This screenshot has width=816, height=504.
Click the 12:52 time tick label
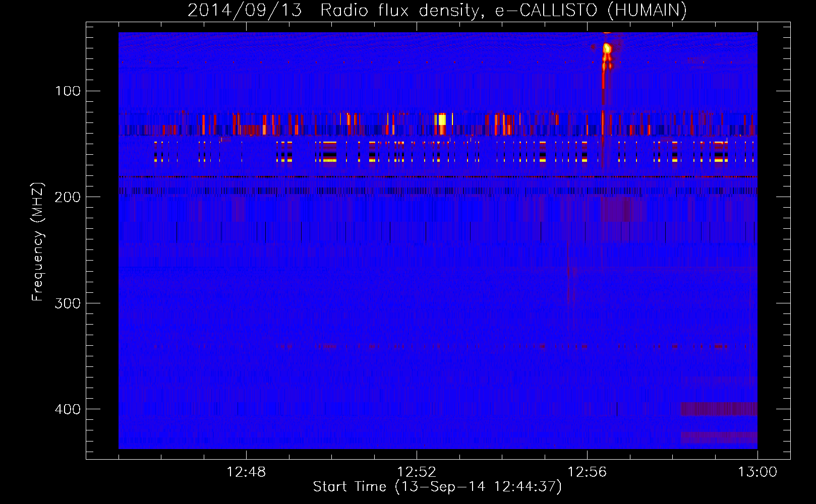[x=417, y=472]
